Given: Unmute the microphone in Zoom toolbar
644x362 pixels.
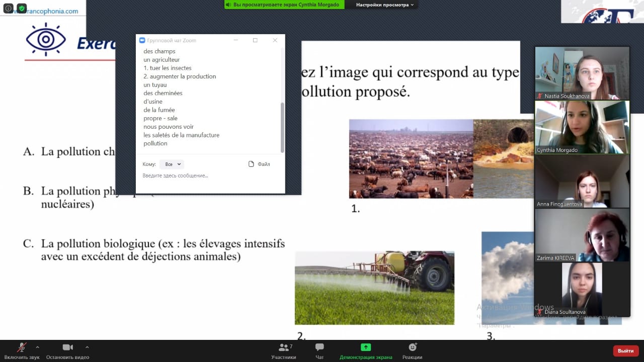Looking at the screenshot, I should point(22,348).
